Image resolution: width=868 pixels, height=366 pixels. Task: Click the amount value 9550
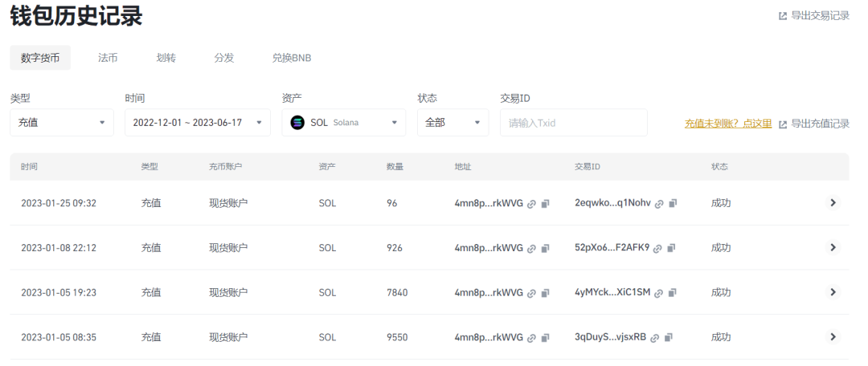(x=398, y=336)
